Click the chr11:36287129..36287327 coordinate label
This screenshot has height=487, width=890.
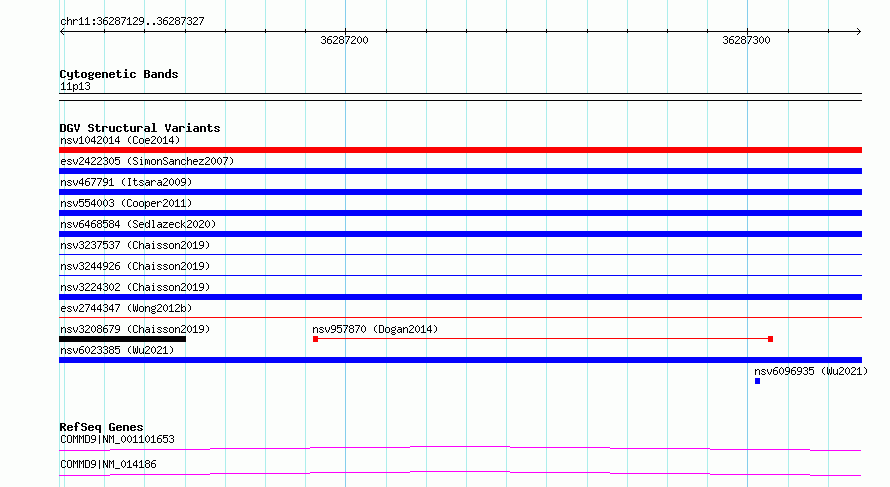click(132, 21)
